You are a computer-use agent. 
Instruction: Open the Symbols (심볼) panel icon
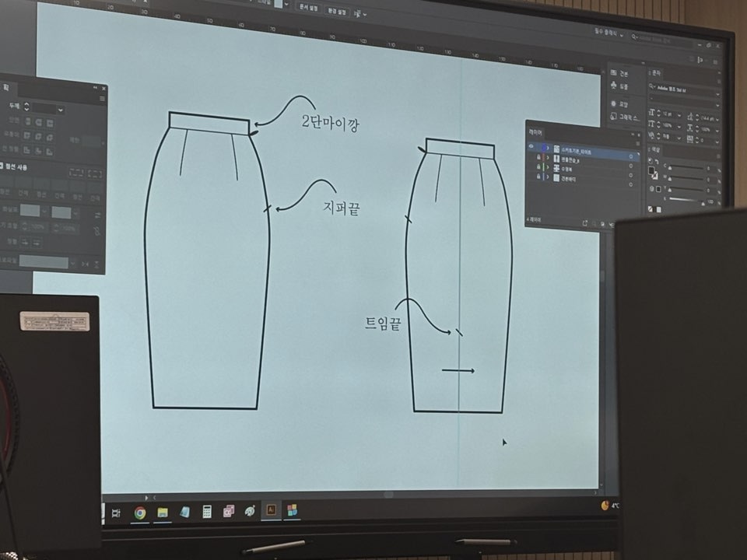pos(619,86)
